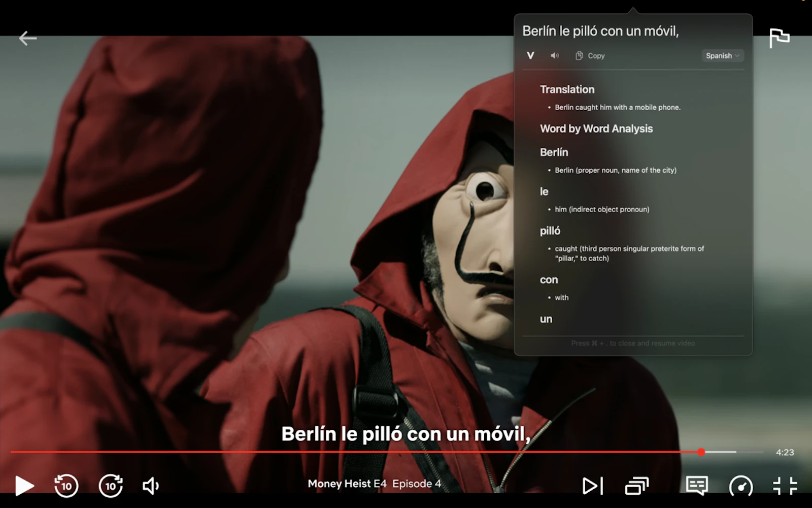Screen dimensions: 812x508
Task: Click the word 'Berlín' in the analysis
Action: point(554,152)
